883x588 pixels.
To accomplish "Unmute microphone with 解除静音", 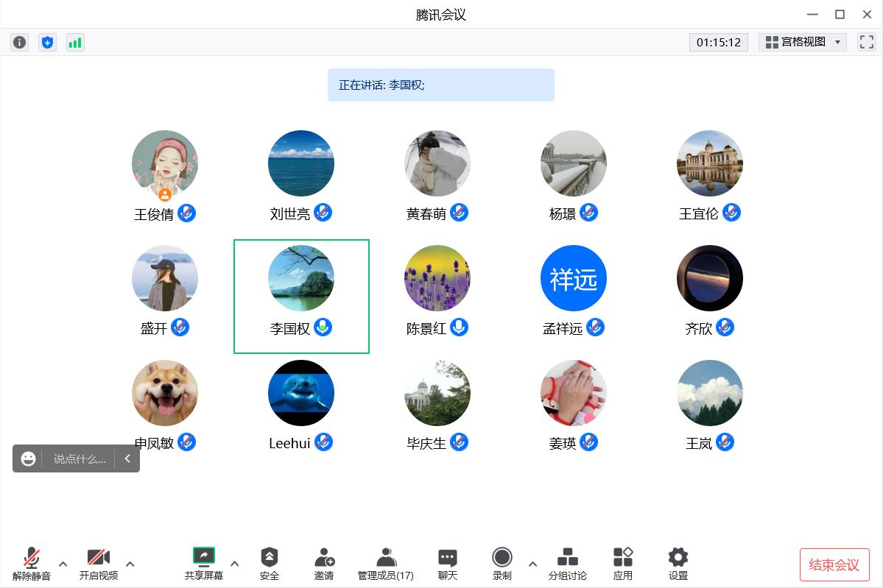I will coord(32,564).
